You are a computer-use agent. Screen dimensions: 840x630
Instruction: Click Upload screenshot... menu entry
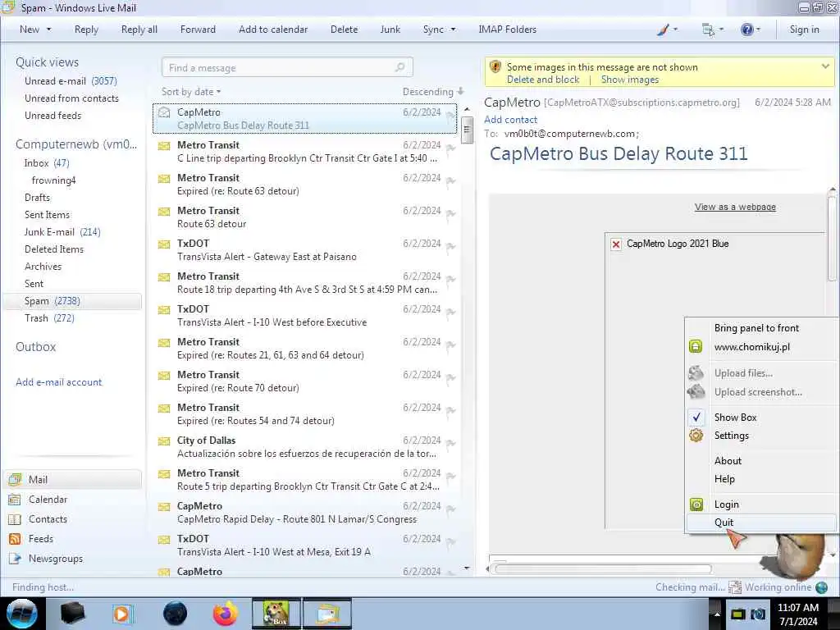click(x=758, y=392)
